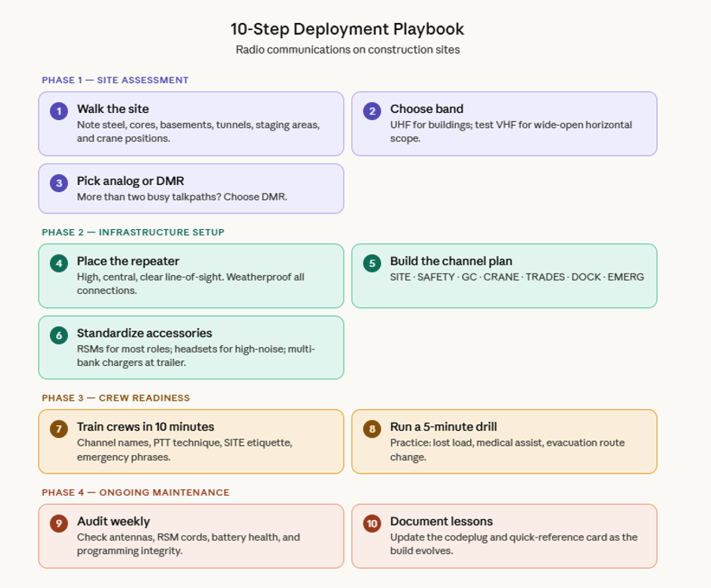Click the Document lessons card
Screen dimensions: 711x588
(503, 536)
